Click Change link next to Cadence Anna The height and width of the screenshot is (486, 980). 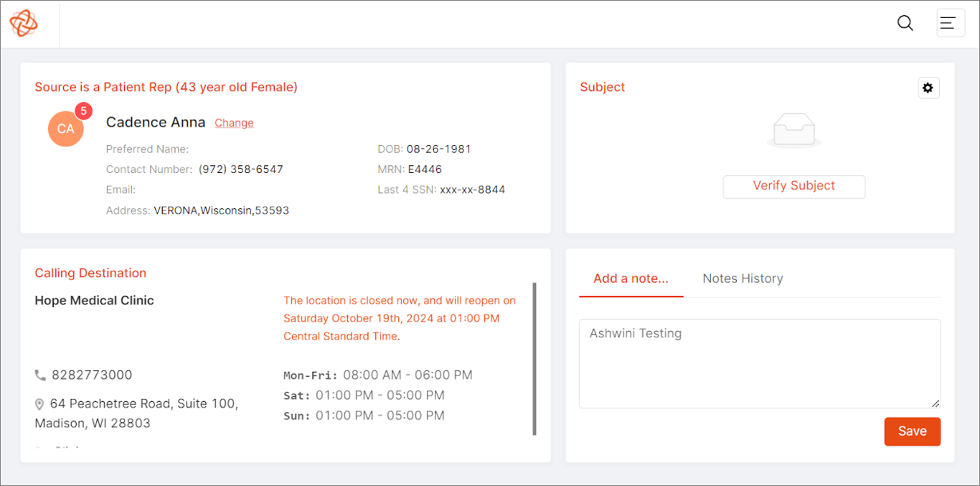[x=234, y=123]
